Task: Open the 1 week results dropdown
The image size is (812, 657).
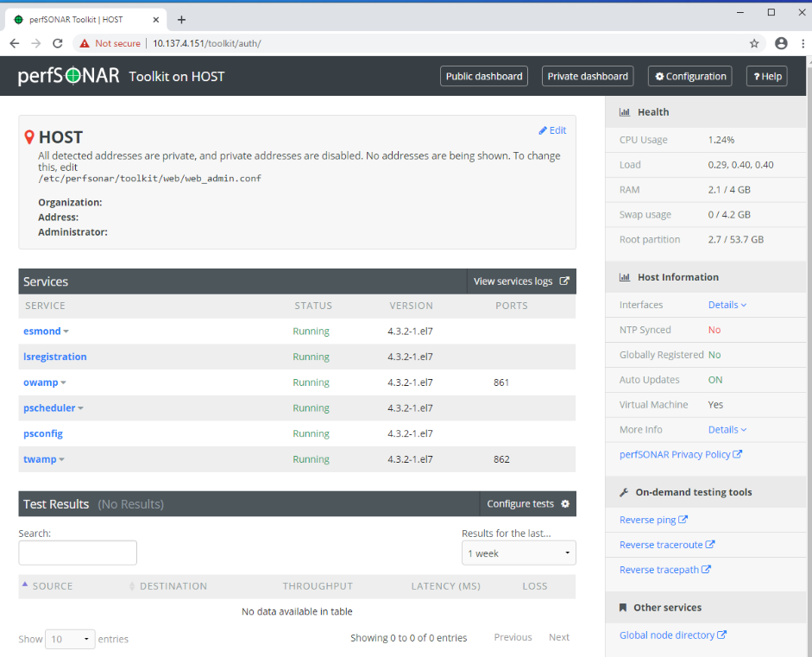Action: tap(519, 553)
